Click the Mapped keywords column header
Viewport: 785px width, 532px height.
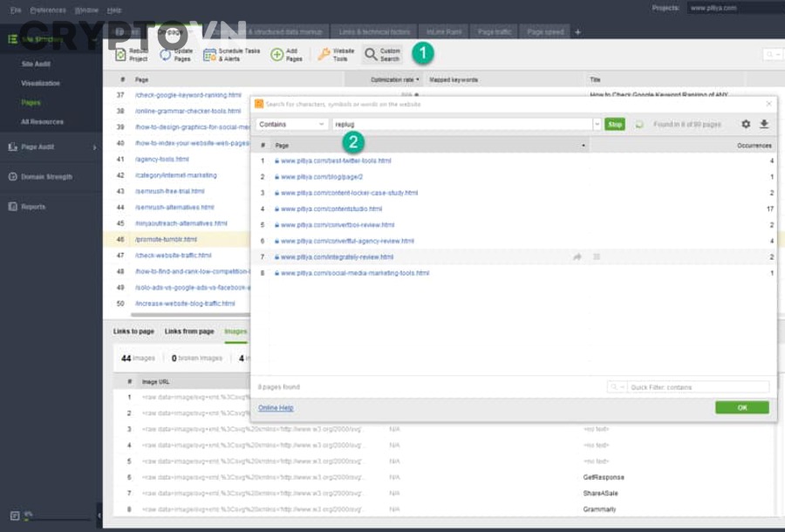(x=454, y=79)
